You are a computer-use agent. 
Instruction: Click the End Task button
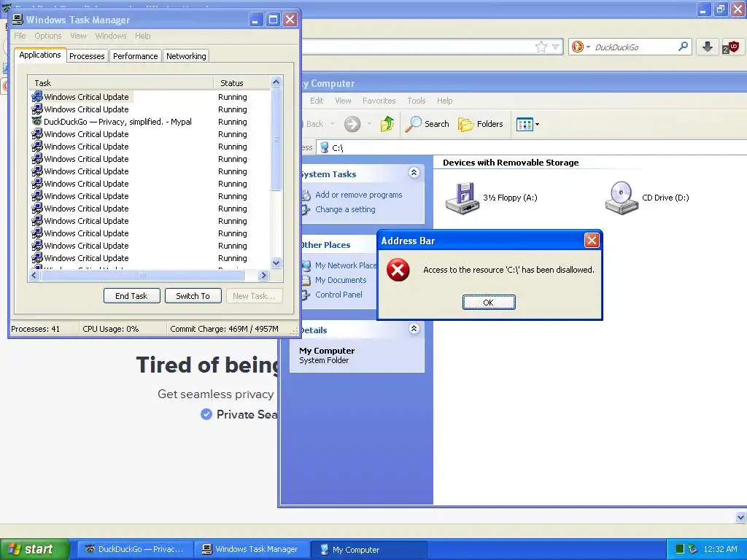131,296
